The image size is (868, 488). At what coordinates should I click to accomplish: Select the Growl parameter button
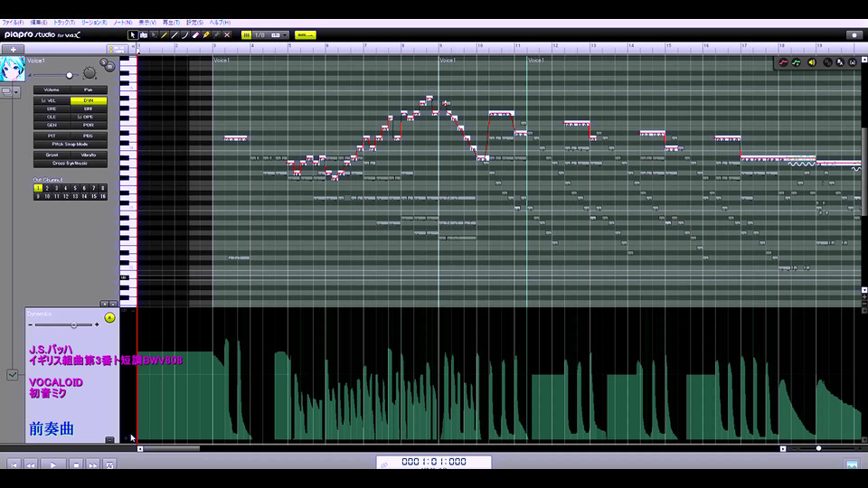[x=52, y=155]
